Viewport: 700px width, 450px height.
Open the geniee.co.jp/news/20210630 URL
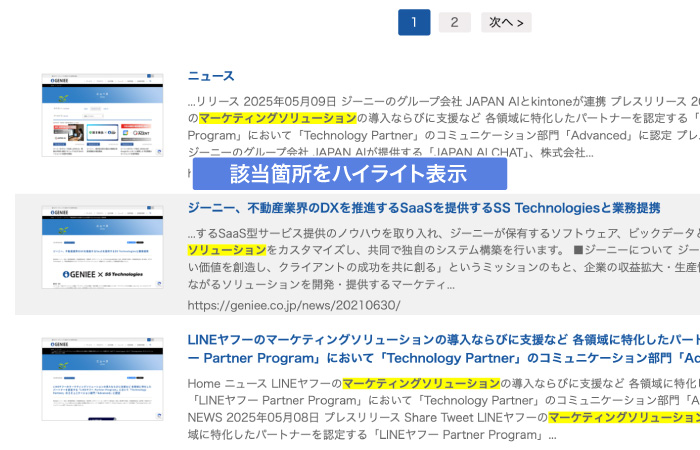point(294,305)
